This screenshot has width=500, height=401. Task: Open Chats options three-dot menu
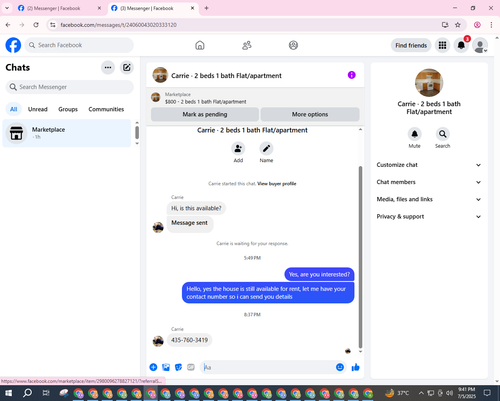[108, 67]
